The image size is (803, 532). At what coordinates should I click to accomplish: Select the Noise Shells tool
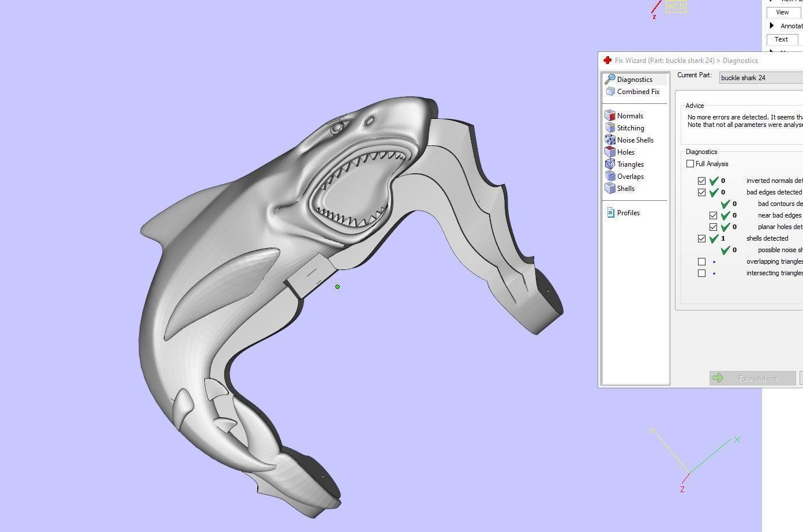pyautogui.click(x=630, y=140)
